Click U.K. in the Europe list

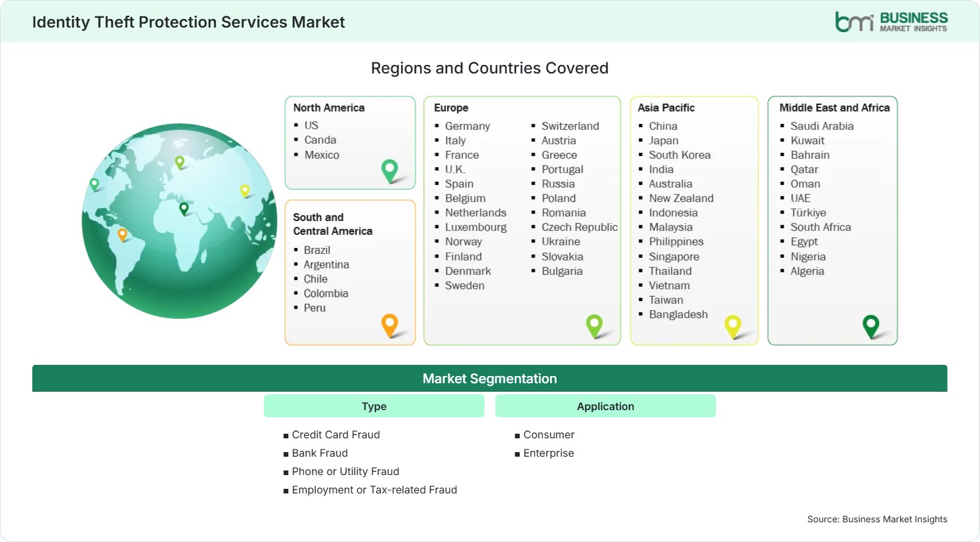(x=455, y=169)
